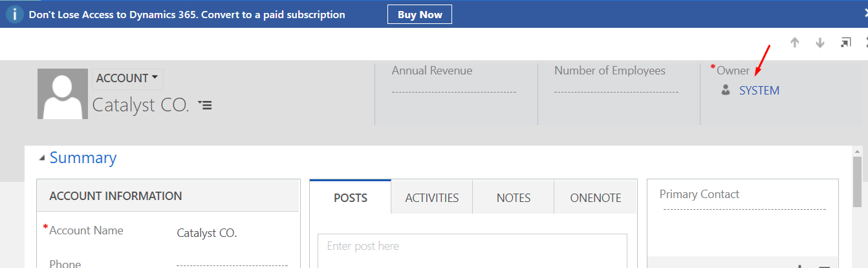The height and width of the screenshot is (268, 868).
Task: Click the Annual Revenue field
Action: coord(453,91)
